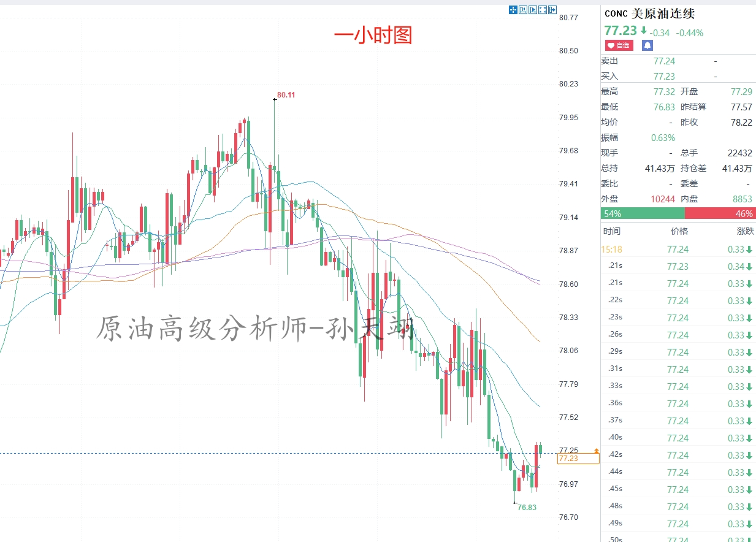Click the second chart toolbar icon with vertical arrows
The height and width of the screenshot is (542, 756).
[x=523, y=9]
